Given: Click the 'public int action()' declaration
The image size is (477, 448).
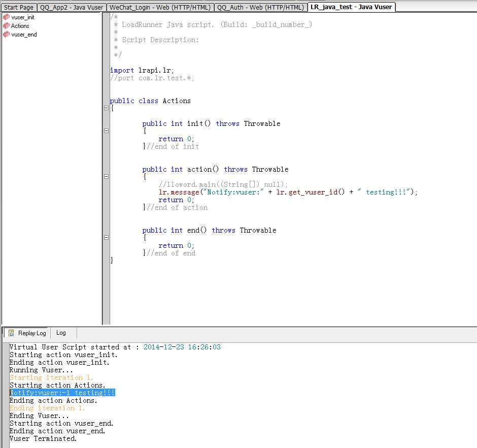Looking at the screenshot, I should [x=215, y=169].
